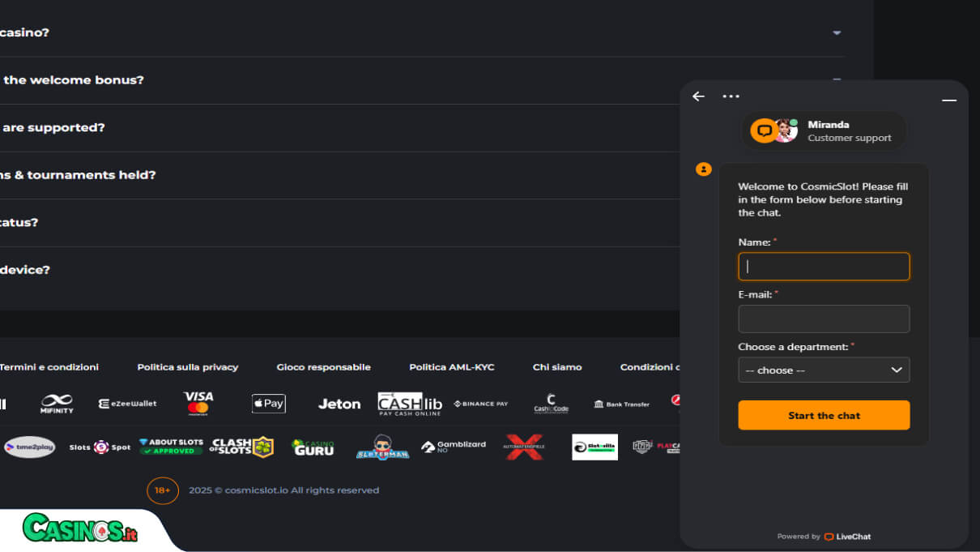The width and height of the screenshot is (980, 552).
Task: Minimize the LiveChat widget
Action: tap(949, 100)
